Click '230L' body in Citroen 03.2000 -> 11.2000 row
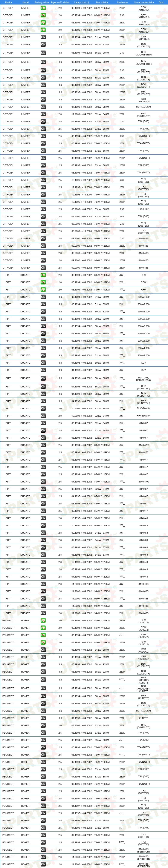This screenshot has height=868, width=168. pos(122,231)
